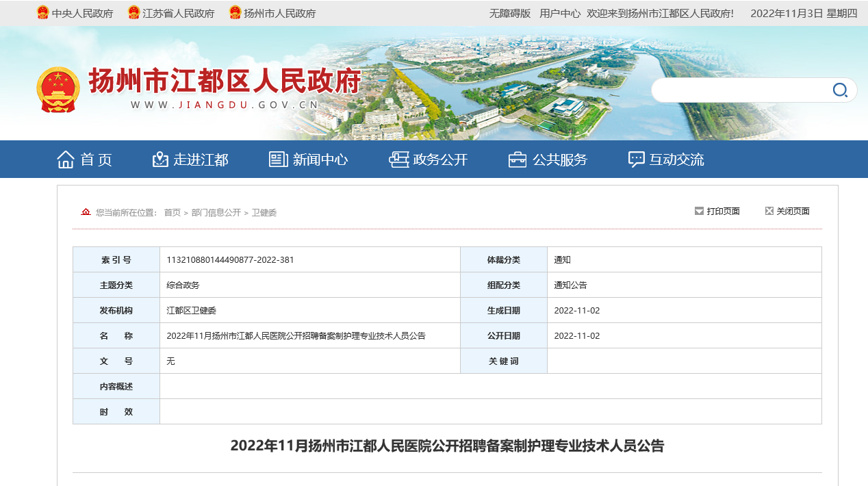Open 用户中心 user center
The height and width of the screenshot is (486, 868).
coord(559,13)
